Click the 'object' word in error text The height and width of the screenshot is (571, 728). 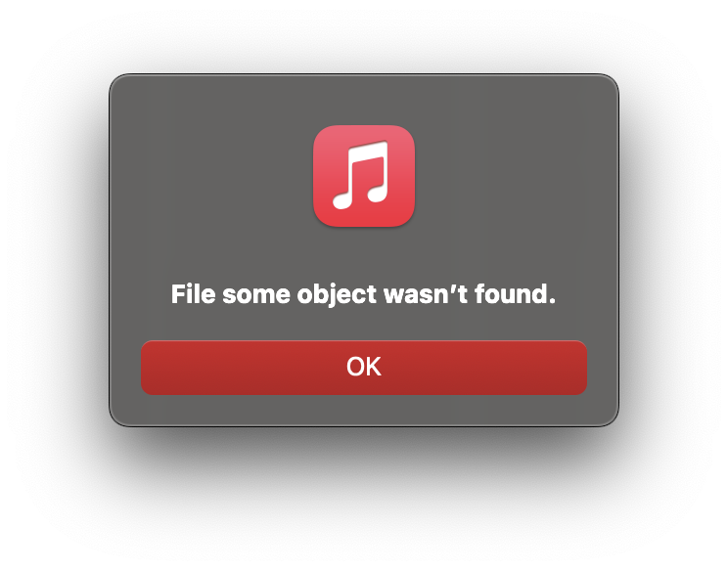[x=337, y=295]
